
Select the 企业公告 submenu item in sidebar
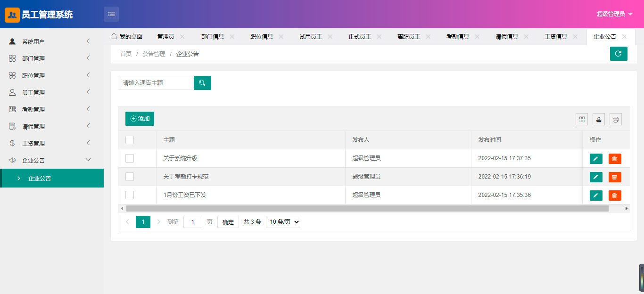[52, 178]
